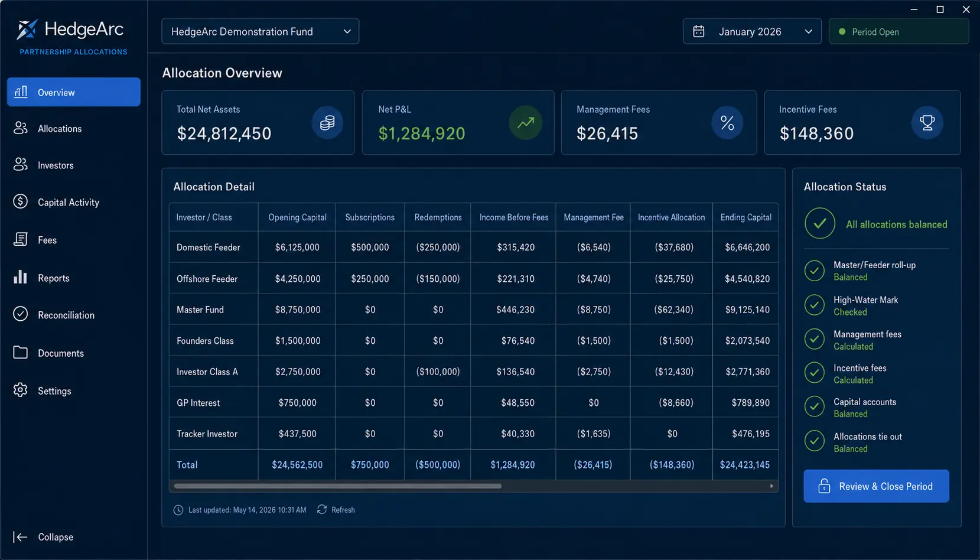Screen dimensions: 980x560
Task: Click the Allocations tie out check circle
Action: (815, 441)
